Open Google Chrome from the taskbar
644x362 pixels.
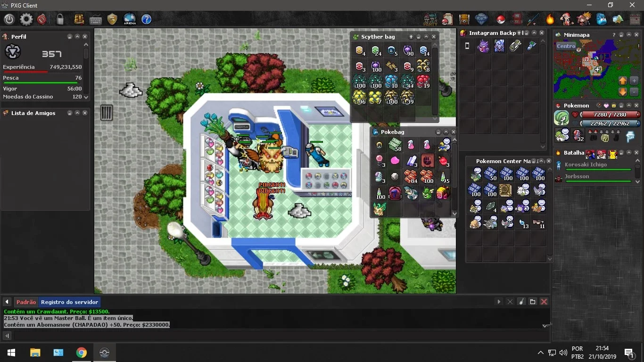(x=81, y=353)
